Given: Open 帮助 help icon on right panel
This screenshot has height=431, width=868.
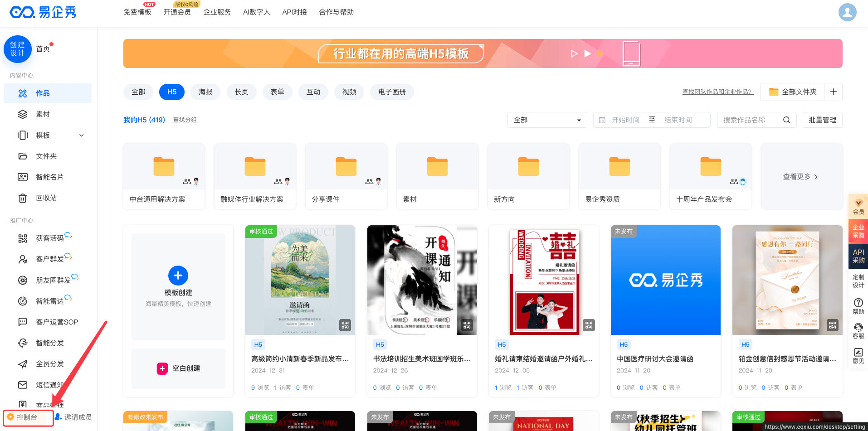Looking at the screenshot, I should [858, 306].
